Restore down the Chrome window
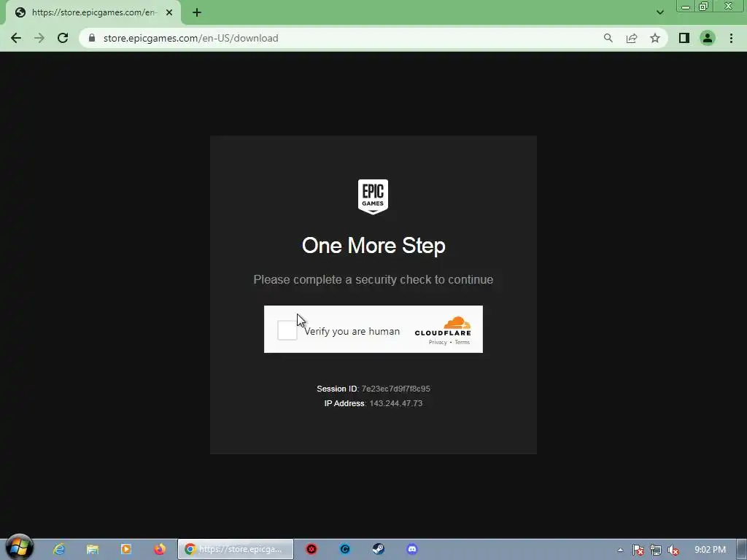The image size is (747, 560). (x=703, y=7)
